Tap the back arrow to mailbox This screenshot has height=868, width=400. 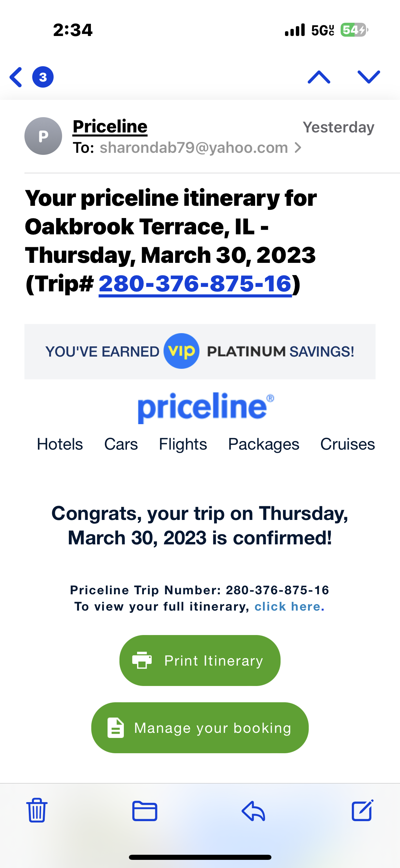click(16, 77)
